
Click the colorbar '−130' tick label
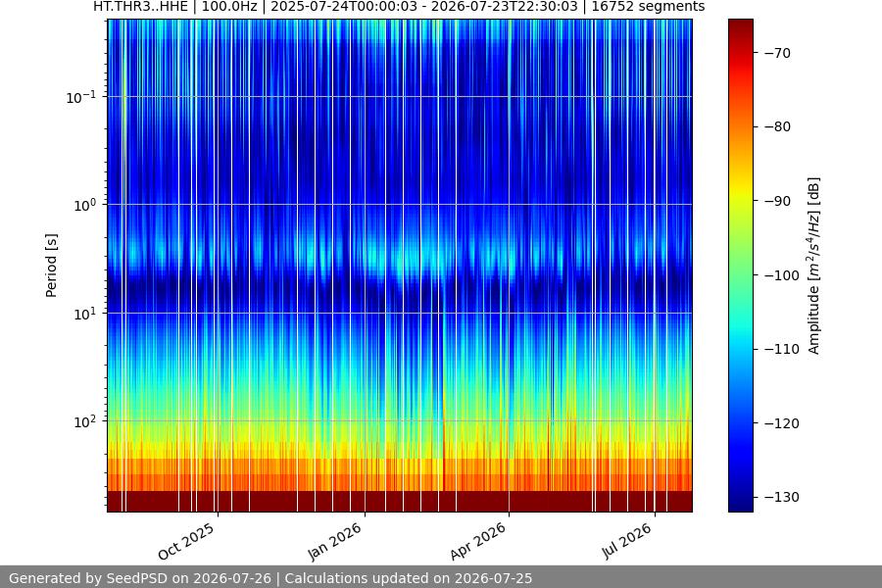point(782,497)
